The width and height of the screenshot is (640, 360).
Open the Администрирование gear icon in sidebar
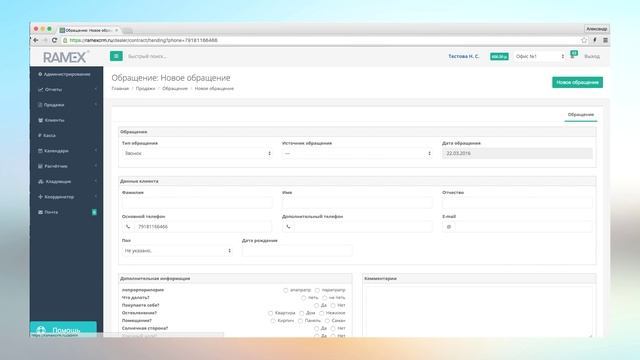[40, 74]
